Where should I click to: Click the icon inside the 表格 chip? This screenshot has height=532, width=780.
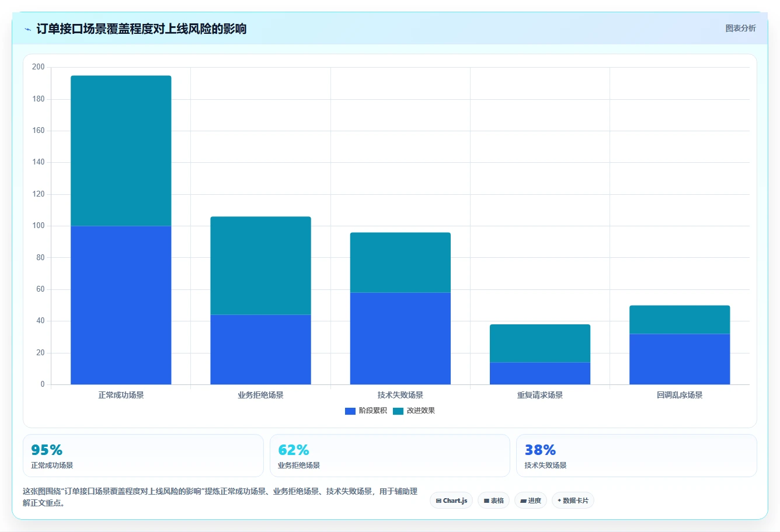point(486,501)
